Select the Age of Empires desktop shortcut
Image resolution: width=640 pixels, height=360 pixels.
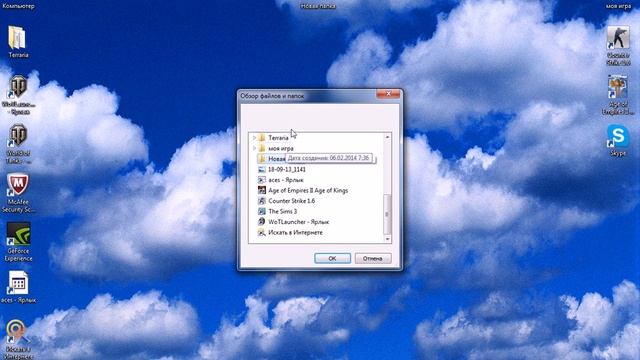[618, 95]
